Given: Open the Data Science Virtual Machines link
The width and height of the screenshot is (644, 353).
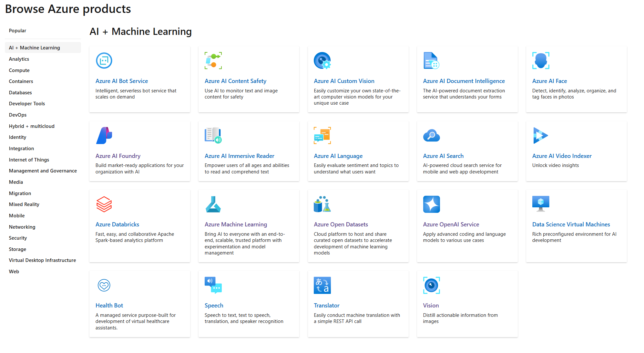Looking at the screenshot, I should coord(571,224).
